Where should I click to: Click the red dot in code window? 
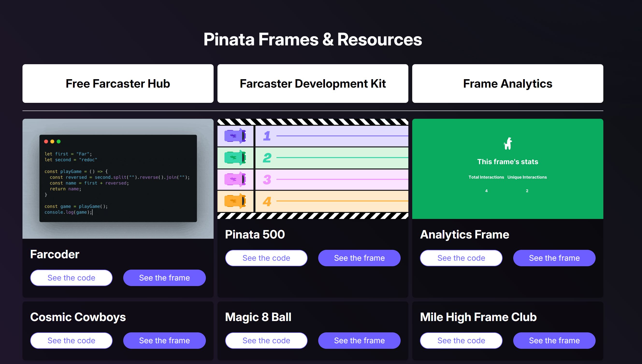click(46, 141)
